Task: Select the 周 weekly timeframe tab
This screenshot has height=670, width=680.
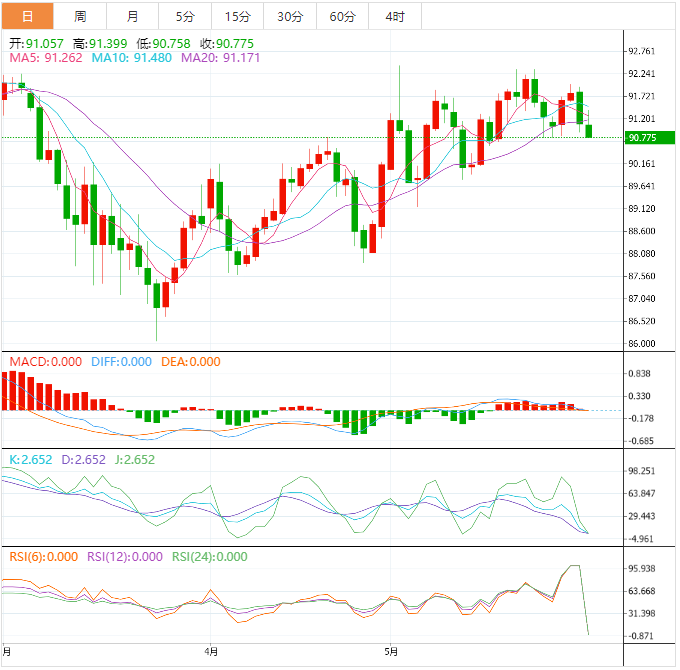Action: (80, 16)
